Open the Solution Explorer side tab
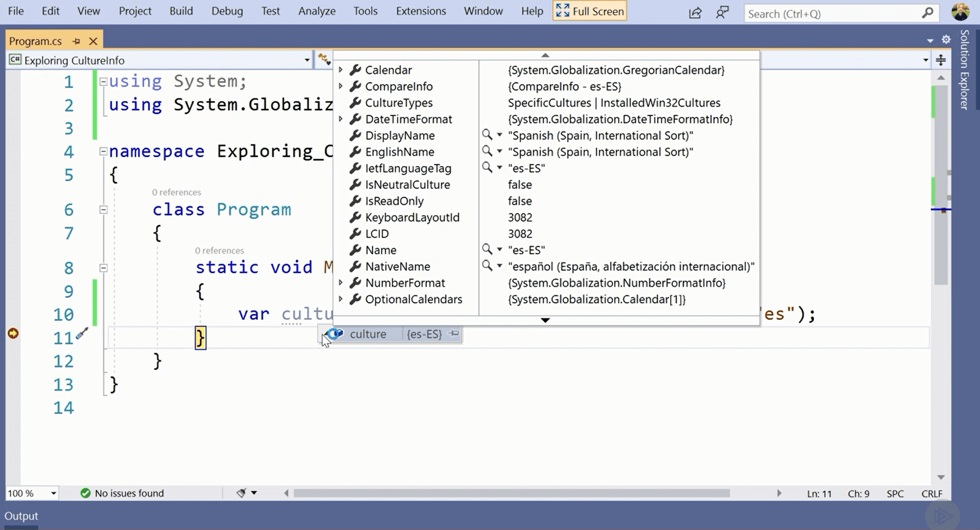980x530 pixels. 965,70
